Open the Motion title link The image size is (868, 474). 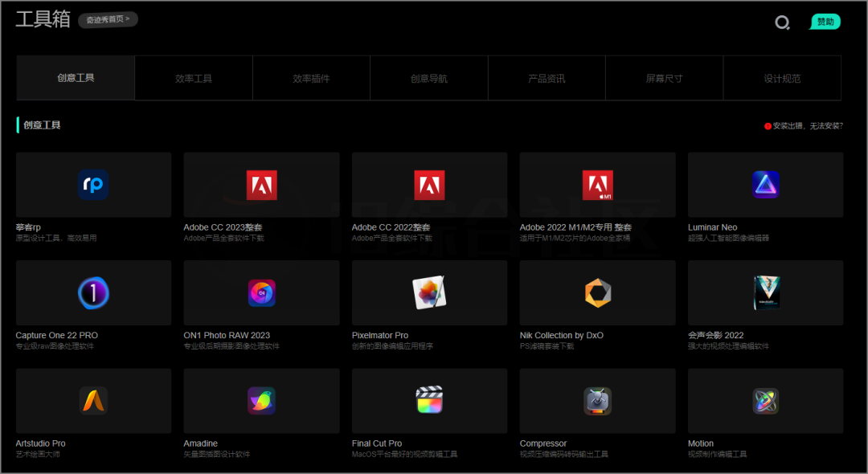(x=701, y=443)
